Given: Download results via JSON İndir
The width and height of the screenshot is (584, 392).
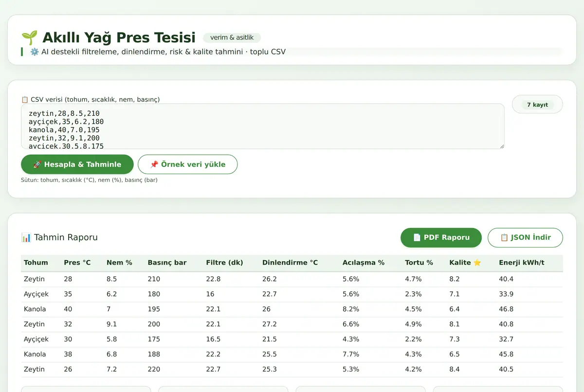Looking at the screenshot, I should [526, 237].
